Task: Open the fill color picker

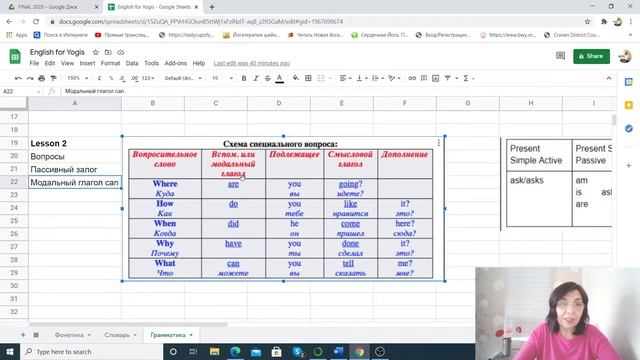Action: click(296, 78)
